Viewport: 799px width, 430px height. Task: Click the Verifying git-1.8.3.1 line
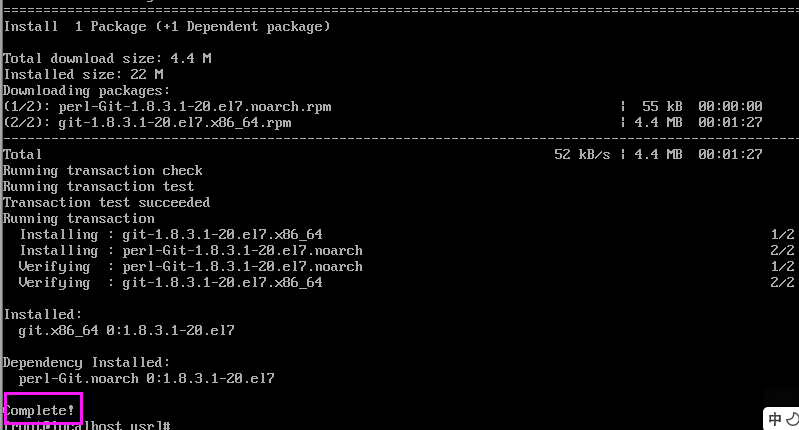[x=171, y=282]
